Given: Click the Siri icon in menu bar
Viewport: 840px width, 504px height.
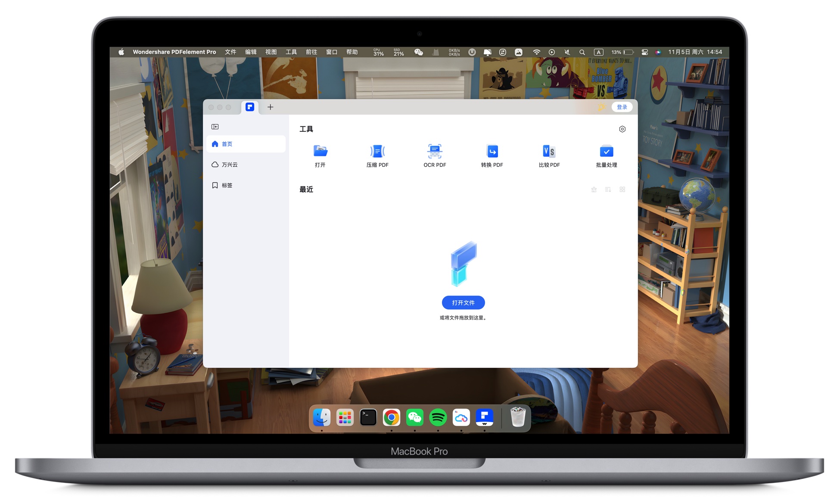Looking at the screenshot, I should tap(658, 52).
